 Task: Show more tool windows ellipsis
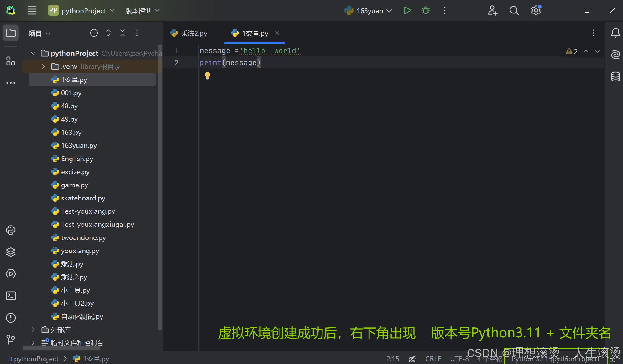click(x=11, y=83)
